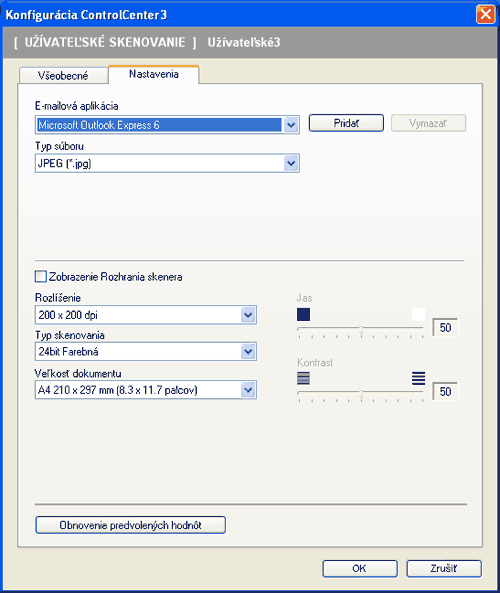Click the low contrast gray lines icon
Image resolution: width=500 pixels, height=593 pixels.
click(303, 378)
